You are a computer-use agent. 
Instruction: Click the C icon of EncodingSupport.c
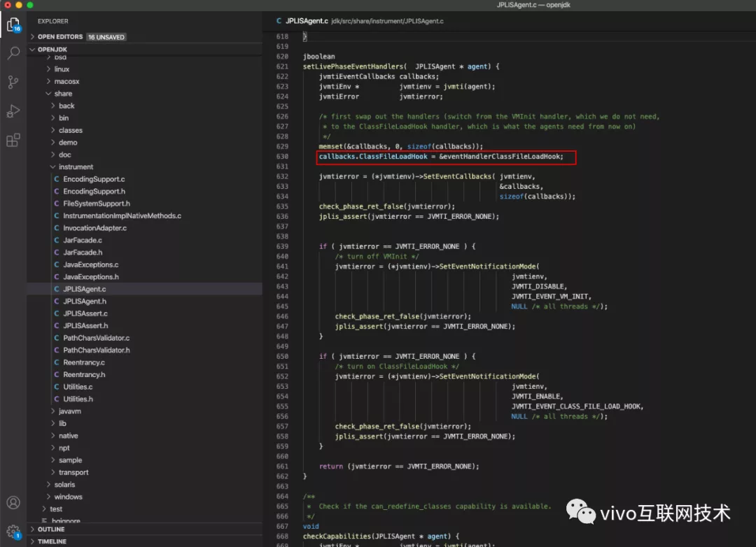tap(57, 179)
